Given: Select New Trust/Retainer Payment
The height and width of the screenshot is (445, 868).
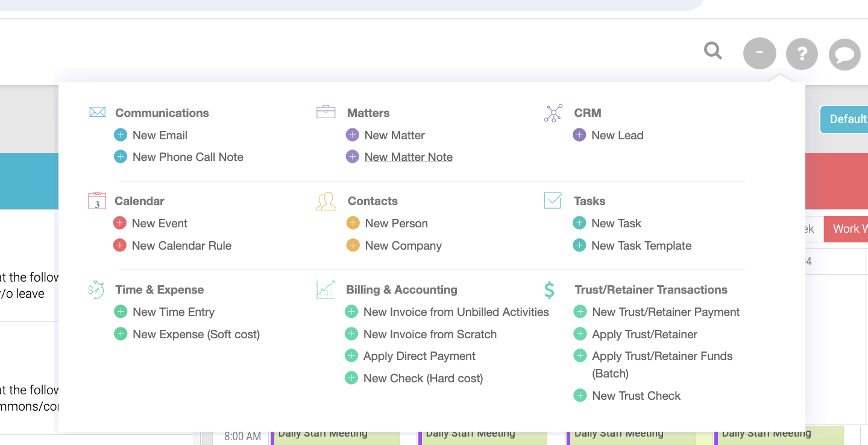Looking at the screenshot, I should pos(666,312).
